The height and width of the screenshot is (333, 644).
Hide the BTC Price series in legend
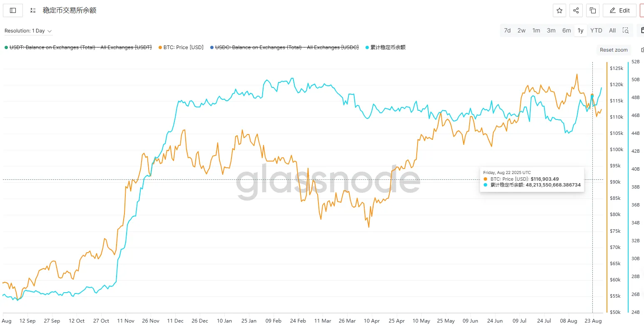(183, 47)
